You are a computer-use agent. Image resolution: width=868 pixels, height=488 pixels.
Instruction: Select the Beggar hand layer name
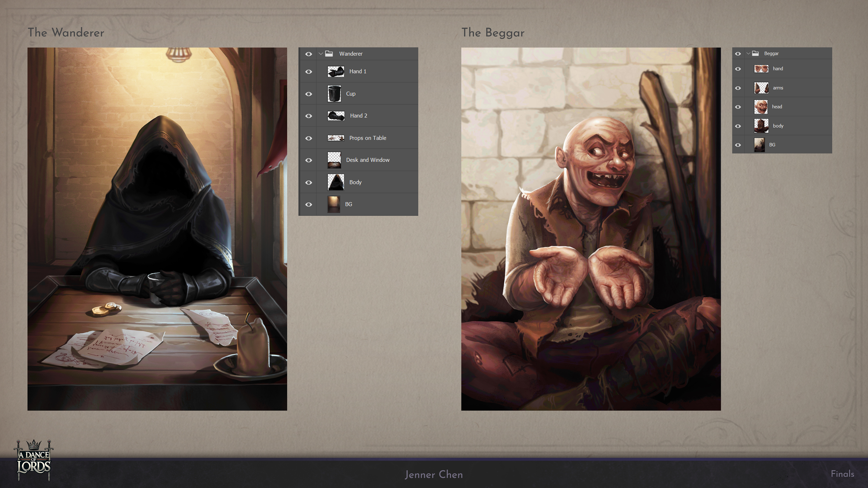(778, 69)
